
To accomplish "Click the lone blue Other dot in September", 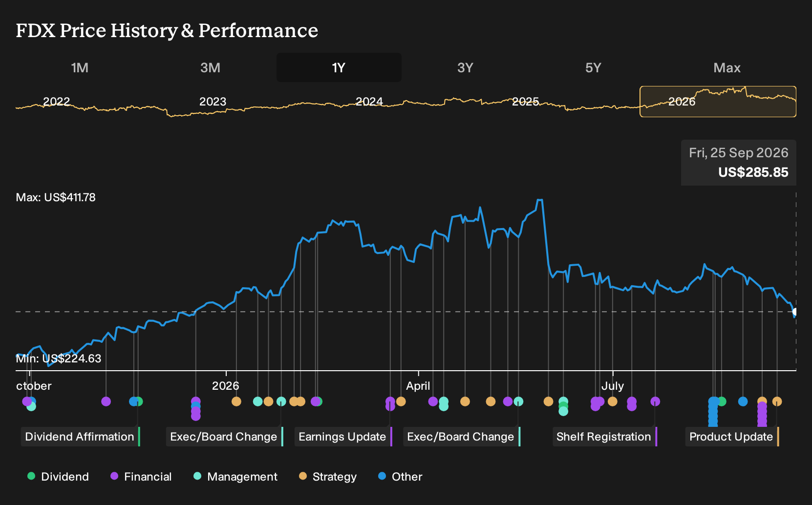I will pos(743,401).
